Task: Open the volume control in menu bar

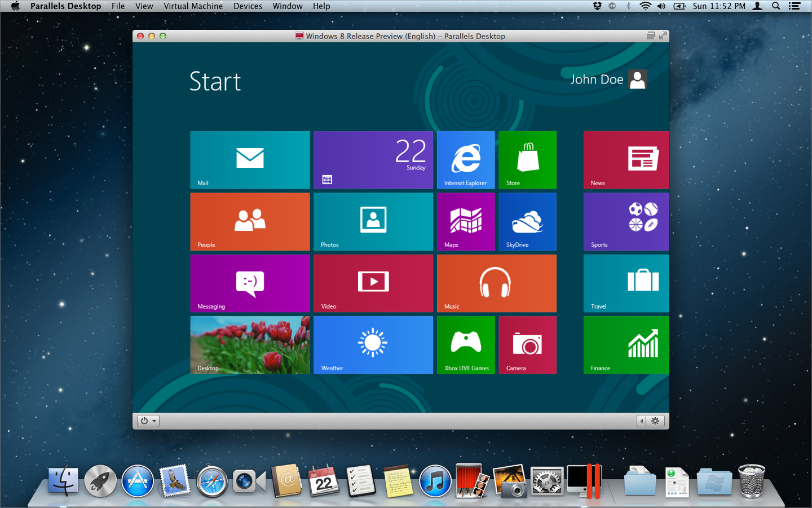Action: (x=661, y=6)
